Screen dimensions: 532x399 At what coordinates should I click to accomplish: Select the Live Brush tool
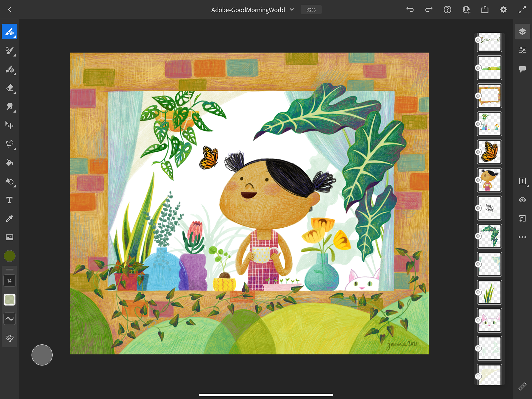click(x=10, y=50)
